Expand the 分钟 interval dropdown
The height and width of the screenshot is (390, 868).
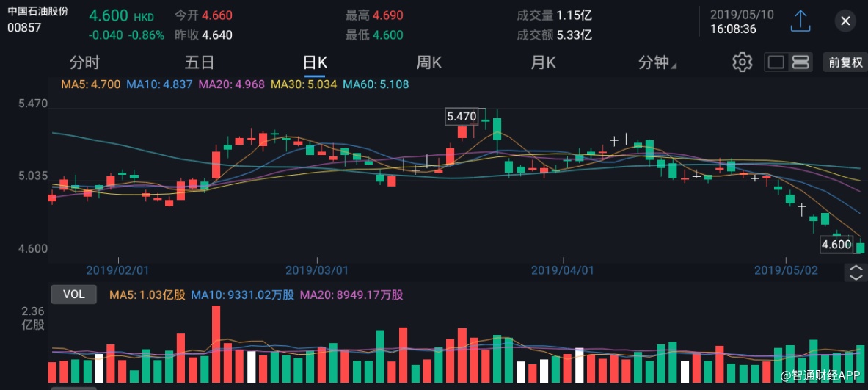tap(657, 62)
